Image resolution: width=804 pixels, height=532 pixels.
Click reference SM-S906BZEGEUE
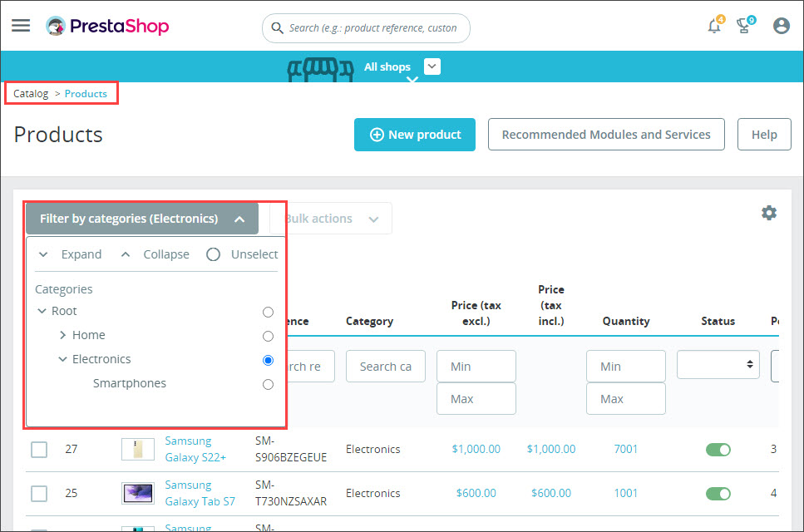pyautogui.click(x=291, y=450)
